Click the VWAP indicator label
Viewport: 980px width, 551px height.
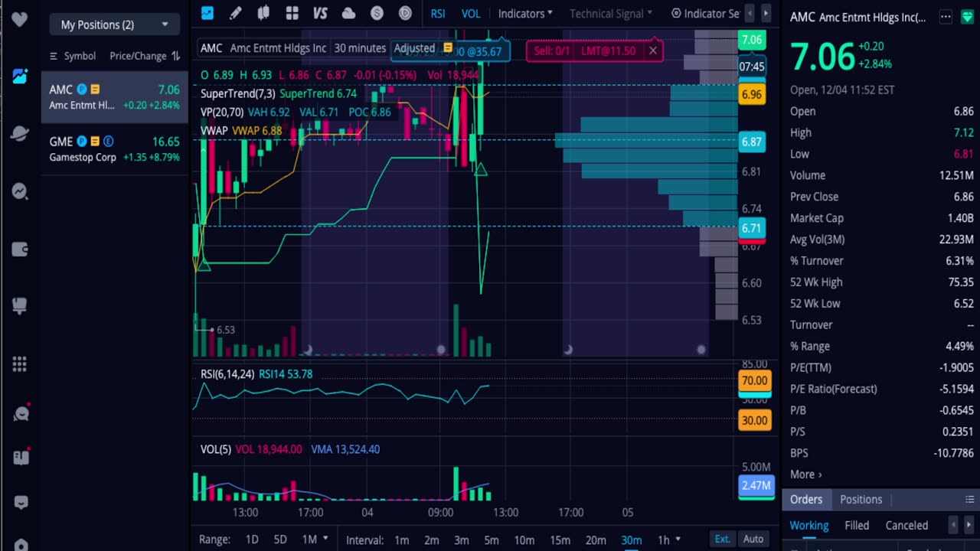214,131
